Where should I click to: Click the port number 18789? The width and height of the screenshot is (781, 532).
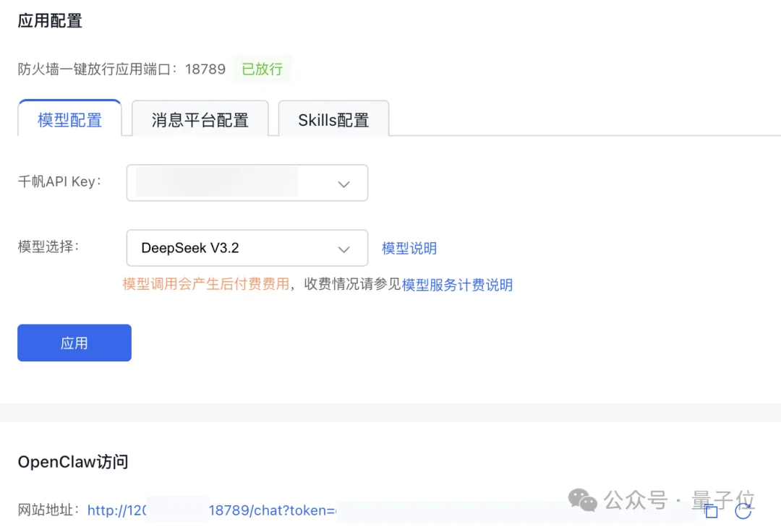click(x=205, y=69)
